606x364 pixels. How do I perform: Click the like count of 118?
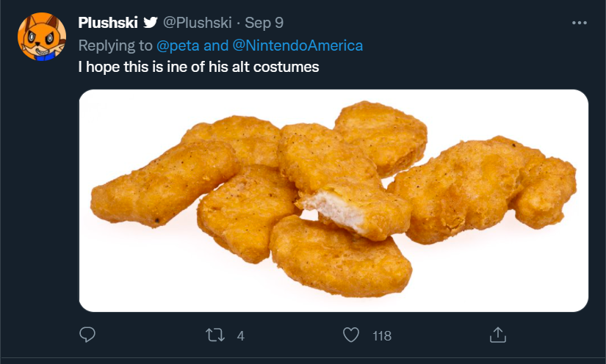click(x=382, y=336)
